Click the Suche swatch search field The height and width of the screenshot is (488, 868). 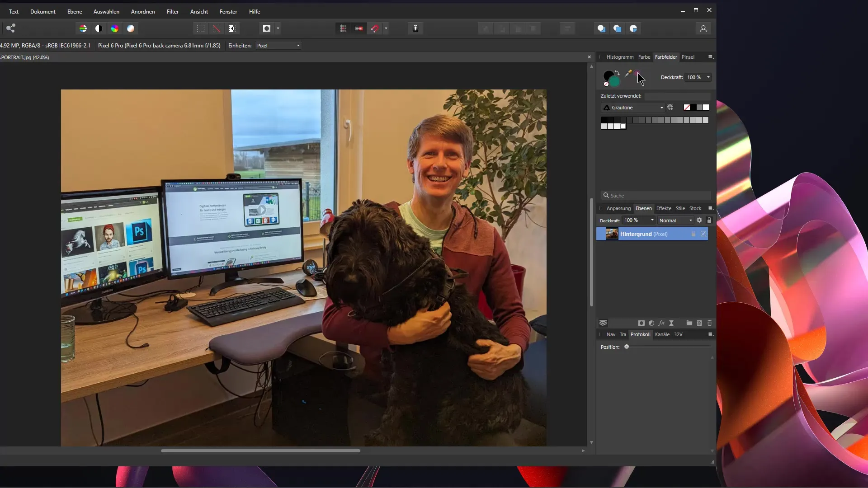click(656, 196)
